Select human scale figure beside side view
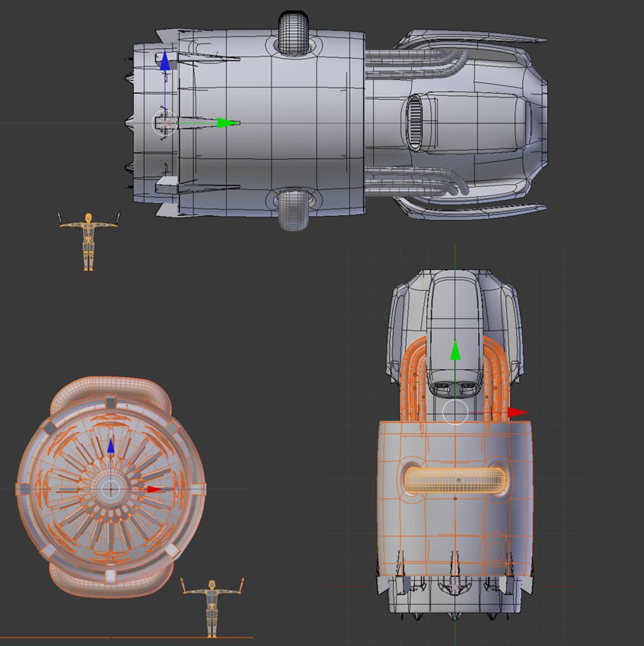The height and width of the screenshot is (646, 644). coord(89,241)
